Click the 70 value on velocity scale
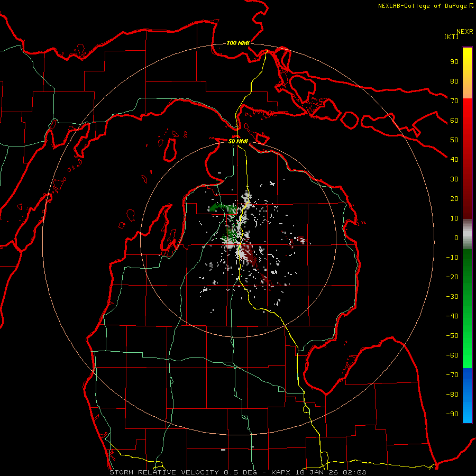The image size is (476, 476). 454,101
